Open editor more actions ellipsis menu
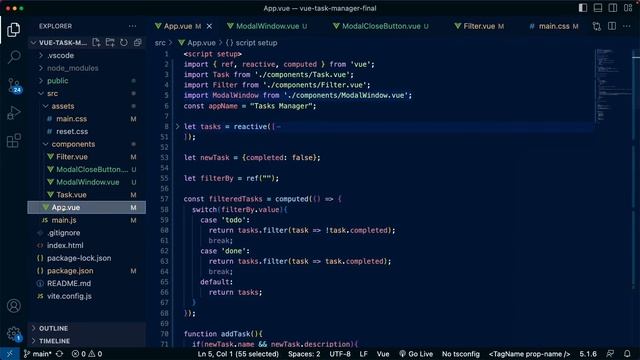Viewport: 640px width, 360px height. (627, 26)
